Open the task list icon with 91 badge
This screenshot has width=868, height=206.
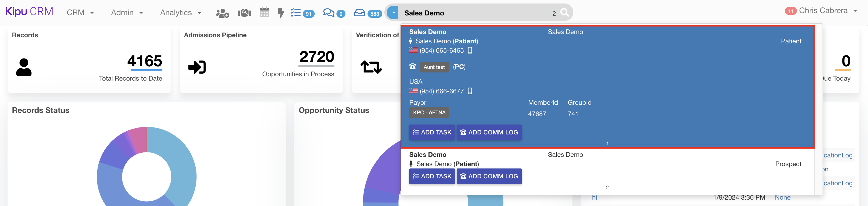302,13
